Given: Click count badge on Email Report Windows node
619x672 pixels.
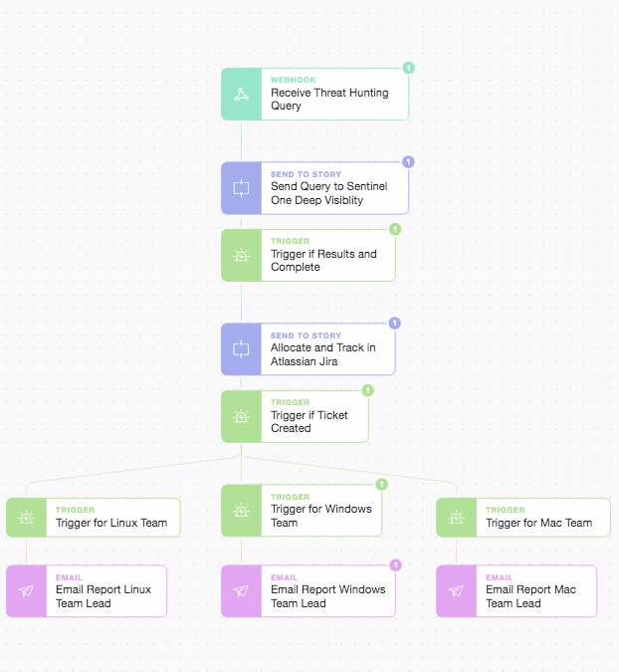Looking at the screenshot, I should click(x=395, y=564).
